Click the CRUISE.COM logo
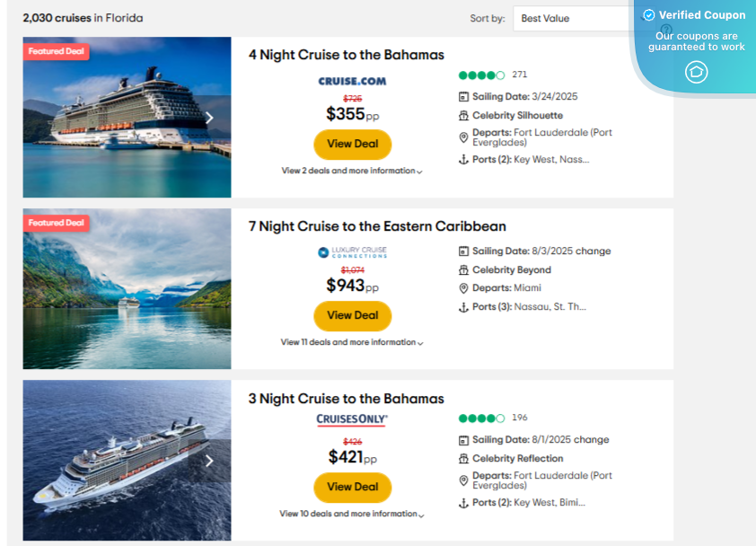The height and width of the screenshot is (546, 756). click(352, 81)
